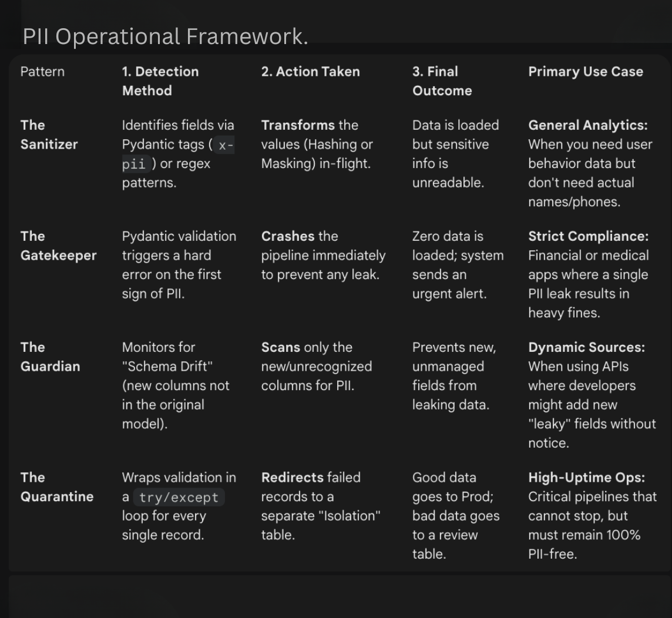Click the try/except inline code snippet

tap(179, 497)
